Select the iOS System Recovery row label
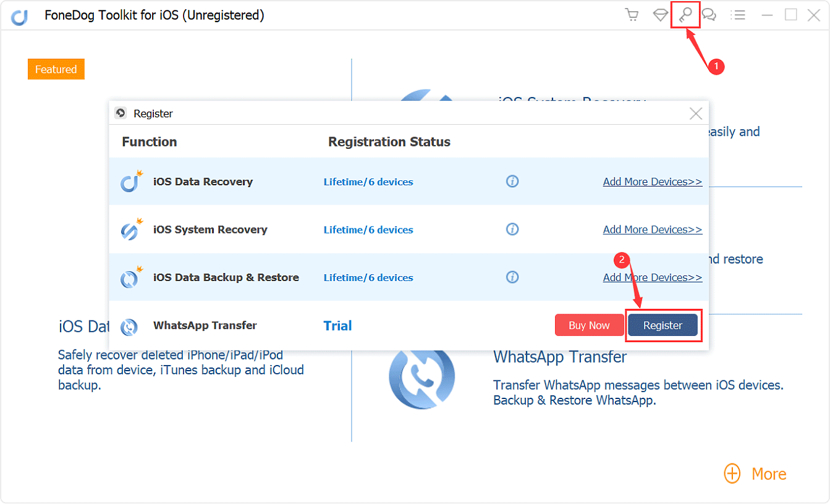This screenshot has height=504, width=830. coord(210,230)
